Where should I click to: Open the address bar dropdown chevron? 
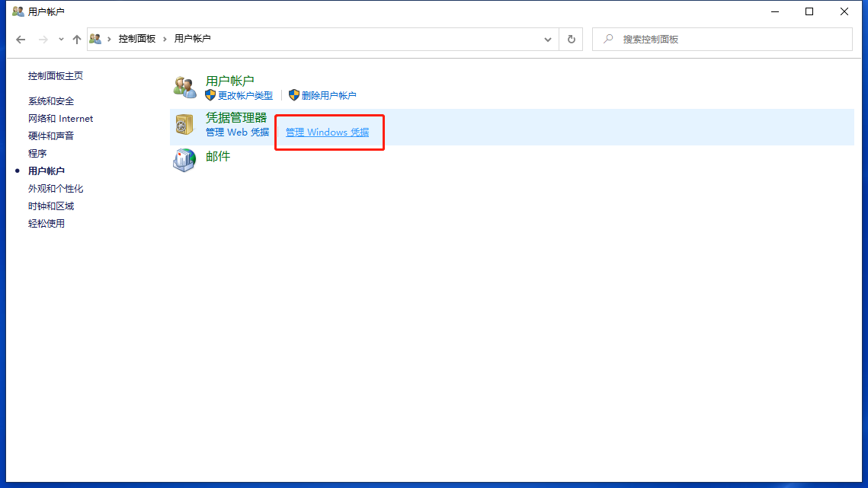pyautogui.click(x=548, y=39)
